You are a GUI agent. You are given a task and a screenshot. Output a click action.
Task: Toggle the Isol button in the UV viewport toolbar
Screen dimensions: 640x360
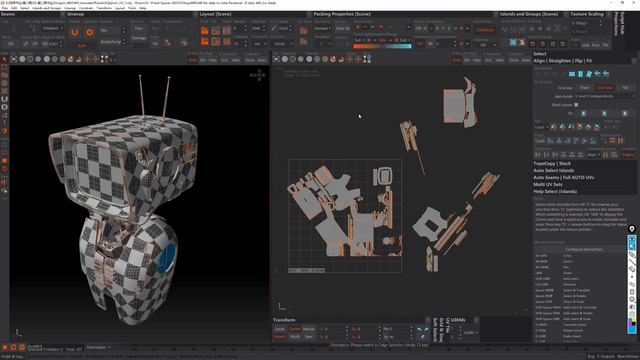click(x=488, y=60)
